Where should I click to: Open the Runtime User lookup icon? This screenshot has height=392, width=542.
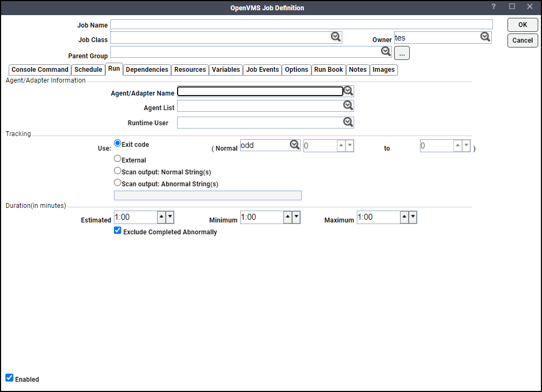click(x=348, y=122)
